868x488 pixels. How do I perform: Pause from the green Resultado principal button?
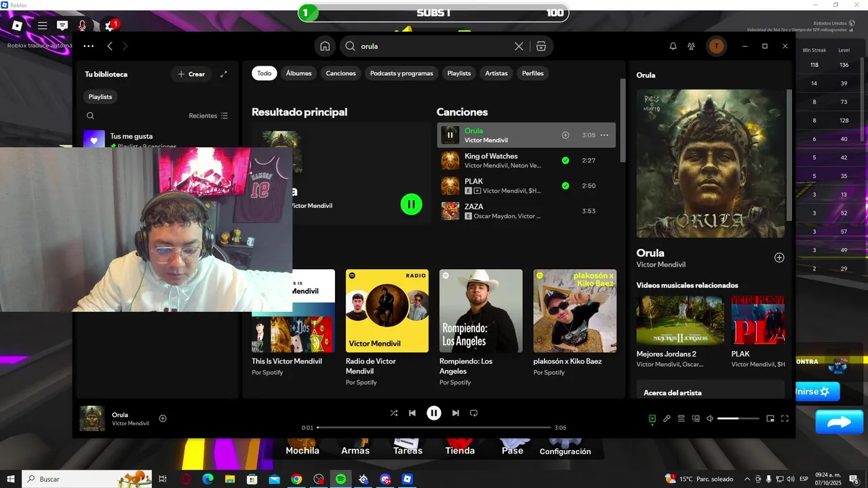[x=411, y=204]
